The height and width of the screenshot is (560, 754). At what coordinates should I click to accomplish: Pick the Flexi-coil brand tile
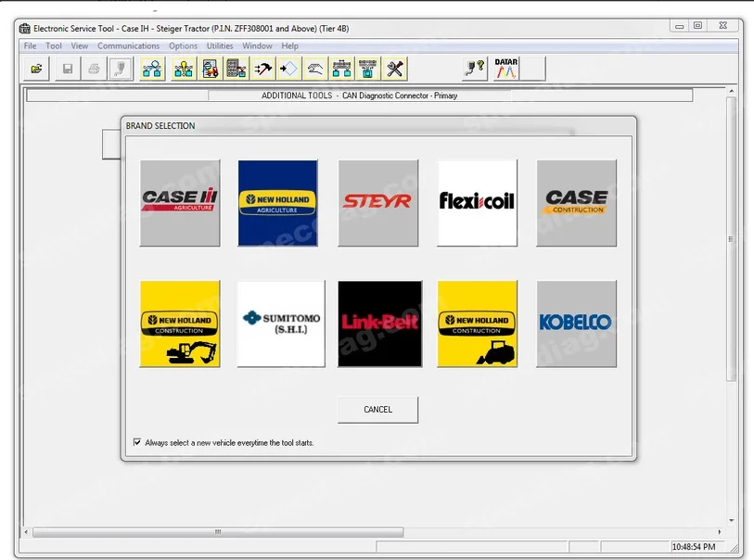tap(477, 203)
